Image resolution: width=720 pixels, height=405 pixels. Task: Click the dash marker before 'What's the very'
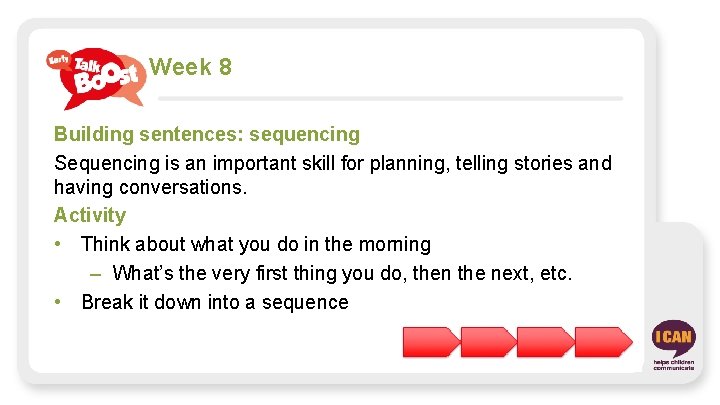(x=94, y=273)
